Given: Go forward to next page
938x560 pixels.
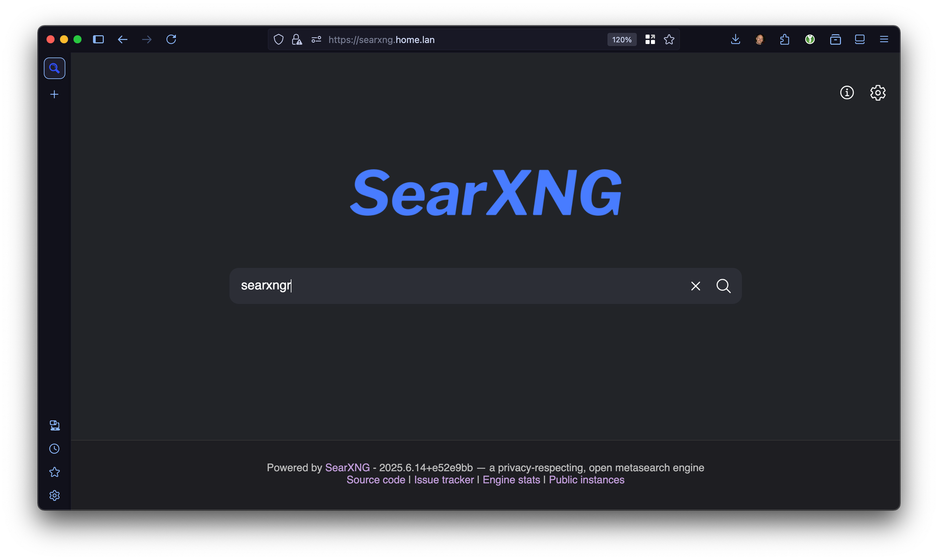Looking at the screenshot, I should [147, 39].
